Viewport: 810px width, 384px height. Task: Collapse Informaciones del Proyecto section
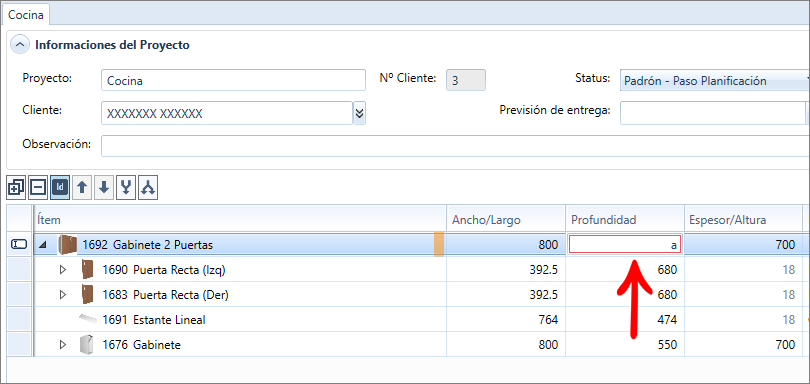pos(20,45)
